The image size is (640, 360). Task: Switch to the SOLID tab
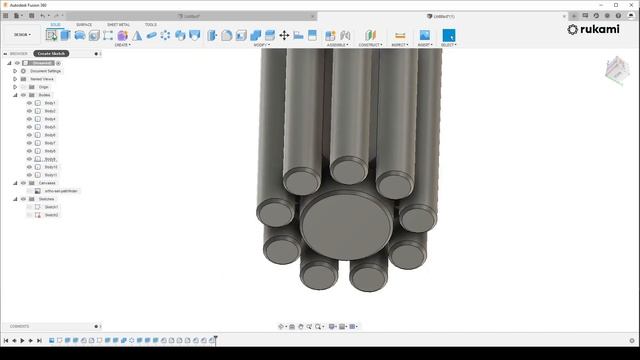tap(55, 25)
